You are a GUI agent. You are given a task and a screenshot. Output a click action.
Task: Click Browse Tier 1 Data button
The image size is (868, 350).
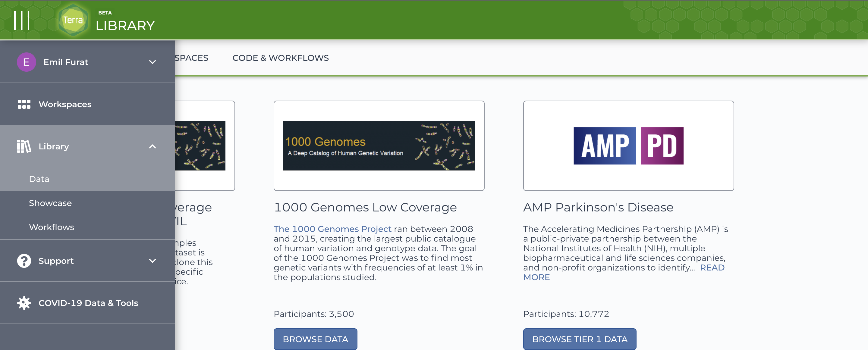(x=580, y=339)
